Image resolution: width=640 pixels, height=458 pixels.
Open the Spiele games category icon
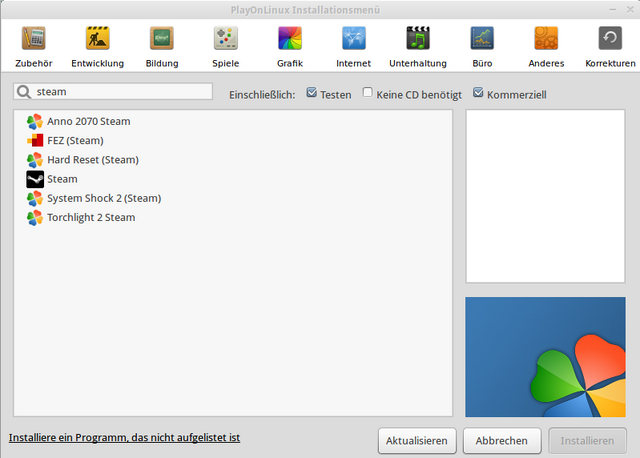click(226, 38)
